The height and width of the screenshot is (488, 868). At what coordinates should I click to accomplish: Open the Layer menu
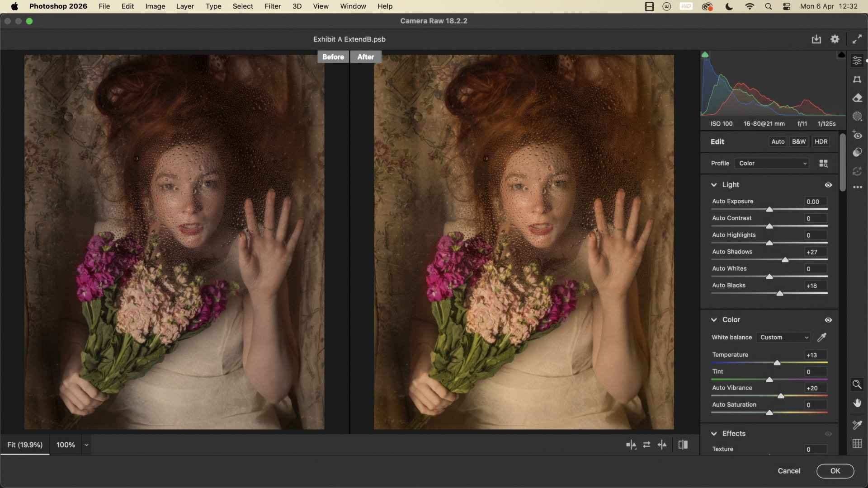coord(185,6)
